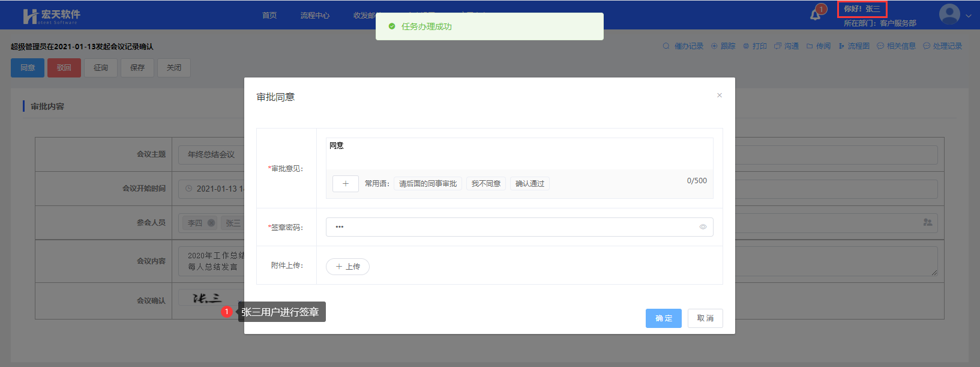Image resolution: width=980 pixels, height=367 pixels.
Task: Click the user avatar icon
Action: coord(949,14)
